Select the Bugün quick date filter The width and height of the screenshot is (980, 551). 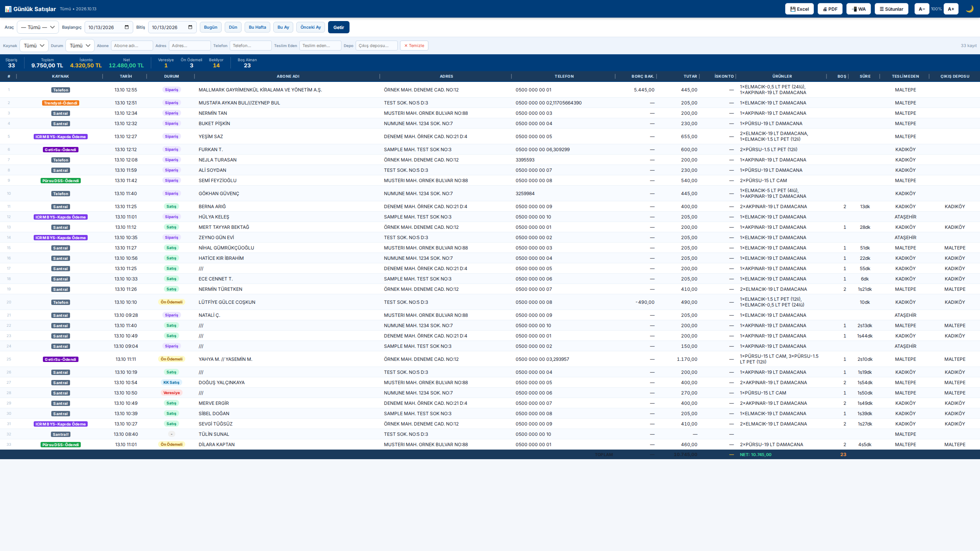211,27
